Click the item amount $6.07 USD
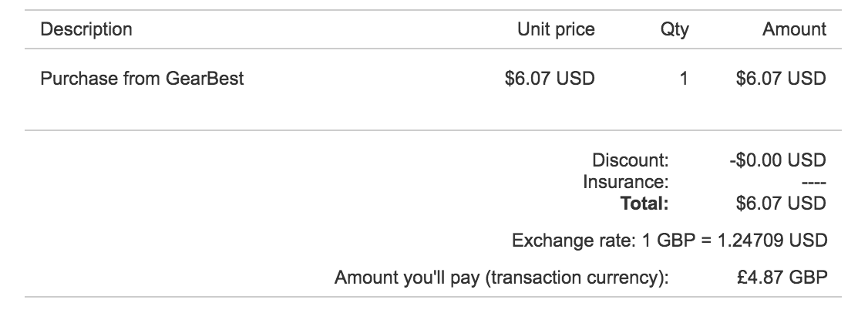This screenshot has height=313, width=868. click(781, 79)
